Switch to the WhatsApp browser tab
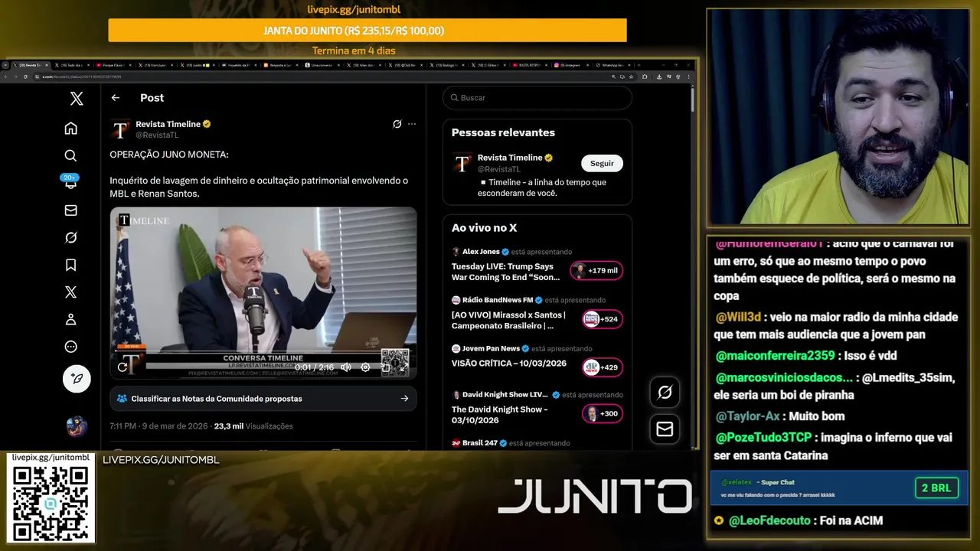 tap(612, 65)
